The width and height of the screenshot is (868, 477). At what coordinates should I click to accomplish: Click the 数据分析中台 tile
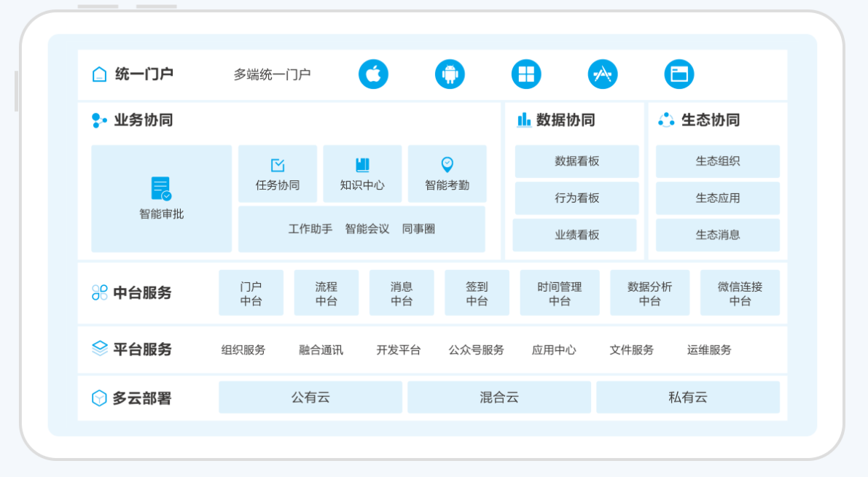coord(649,293)
